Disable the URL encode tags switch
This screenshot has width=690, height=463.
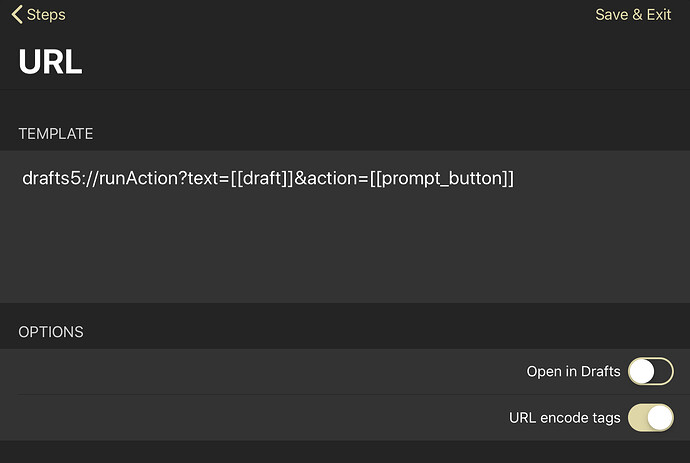651,417
